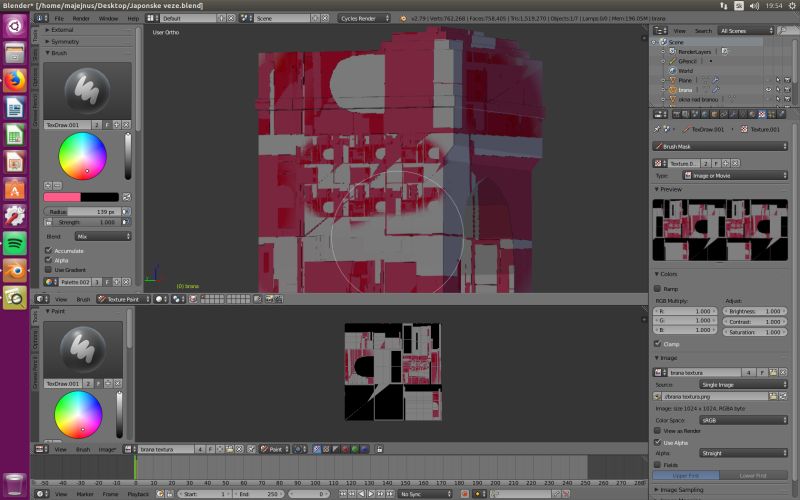Screen dimensions: 800x500
Task: Open the image file browser for brana textura
Action: [773, 372]
